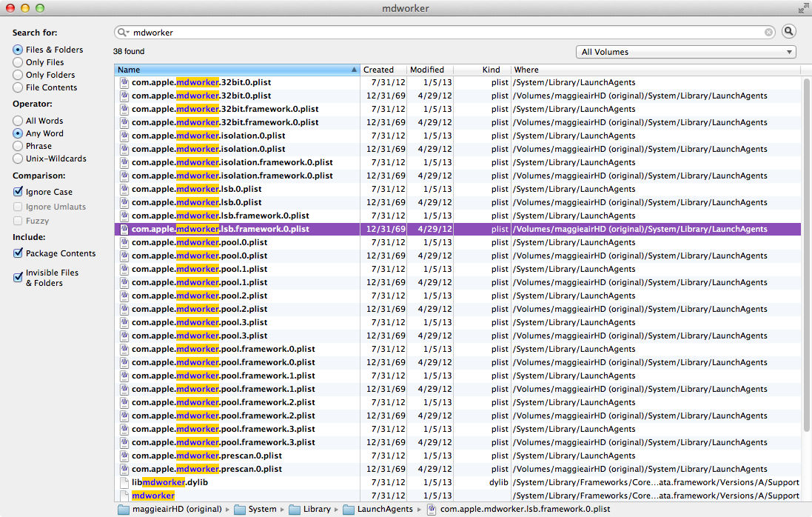Click the fullscreen arrows icon in the title bar
812x517 pixels.
point(802,8)
